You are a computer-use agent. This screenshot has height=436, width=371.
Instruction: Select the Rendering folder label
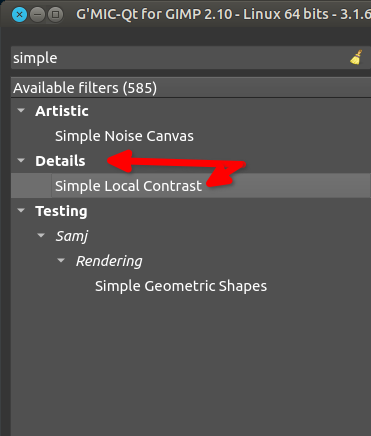[109, 261]
